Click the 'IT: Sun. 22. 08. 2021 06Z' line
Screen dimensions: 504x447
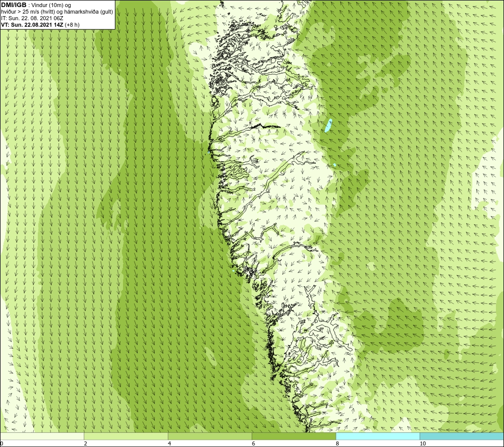(x=32, y=18)
